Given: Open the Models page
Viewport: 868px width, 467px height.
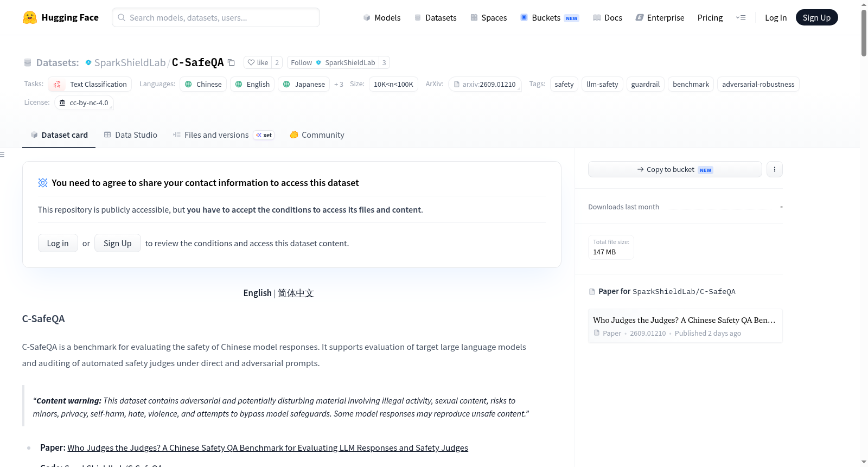Looking at the screenshot, I should click(382, 17).
